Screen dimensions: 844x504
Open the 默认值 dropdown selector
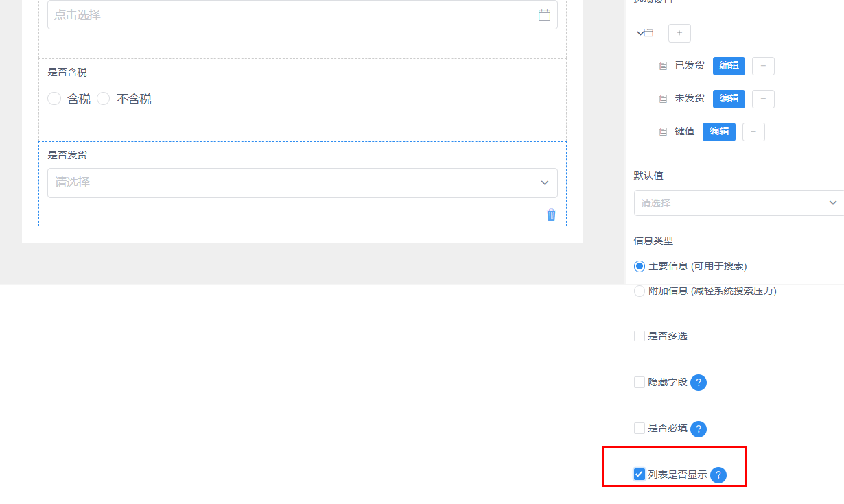coord(738,203)
